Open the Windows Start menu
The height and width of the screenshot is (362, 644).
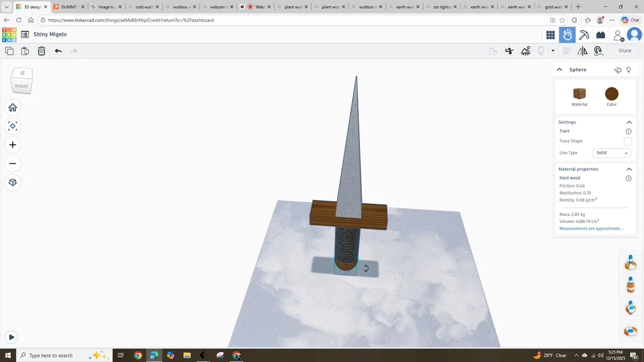click(8, 356)
